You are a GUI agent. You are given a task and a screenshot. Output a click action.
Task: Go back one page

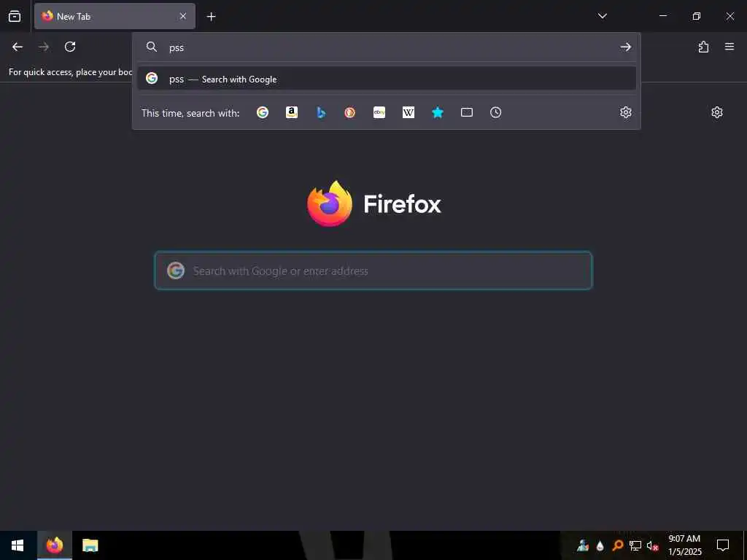tap(18, 47)
